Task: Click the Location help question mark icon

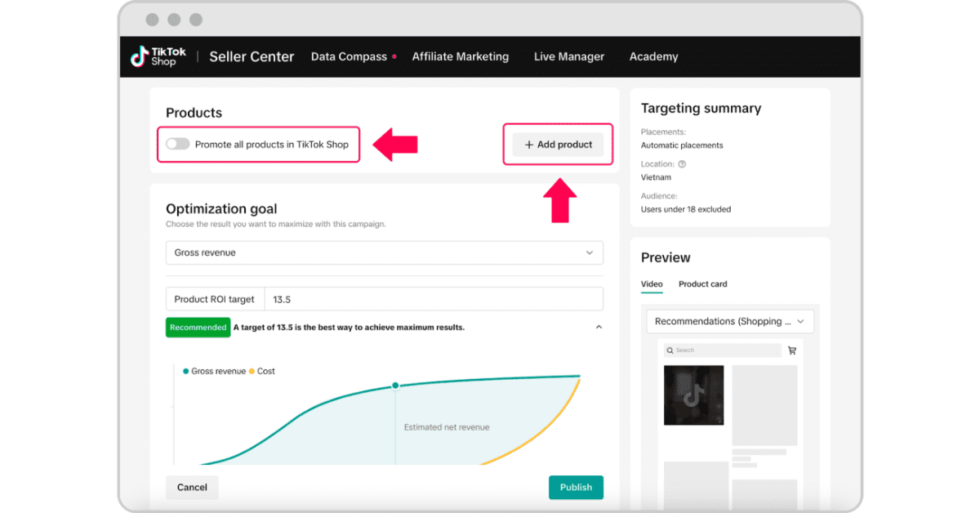Action: click(x=682, y=164)
